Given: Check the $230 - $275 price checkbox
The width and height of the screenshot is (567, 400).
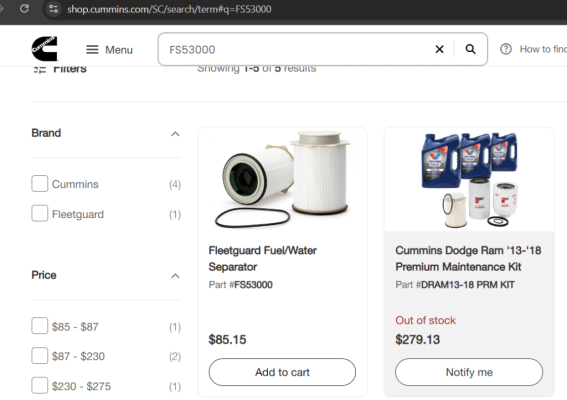Looking at the screenshot, I should (x=40, y=386).
